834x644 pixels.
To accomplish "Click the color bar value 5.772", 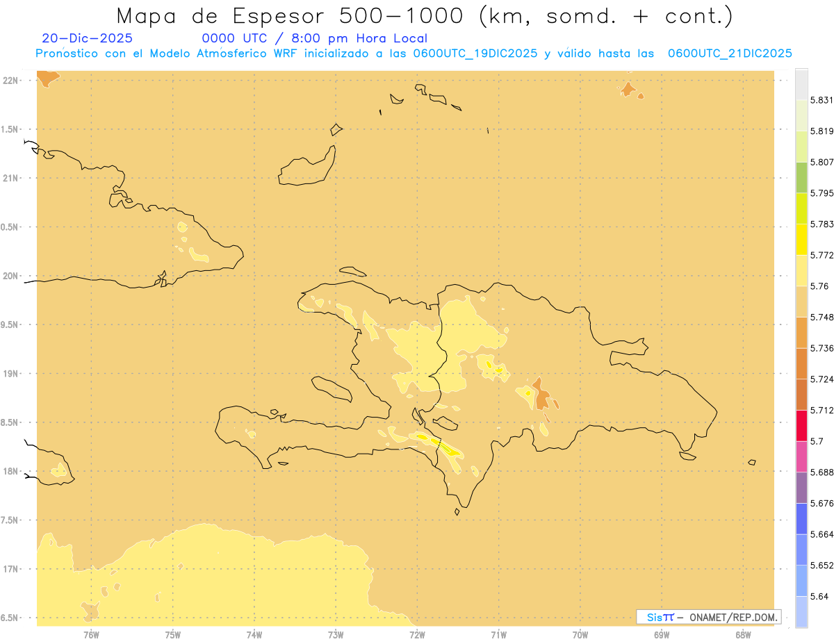I will [x=822, y=255].
